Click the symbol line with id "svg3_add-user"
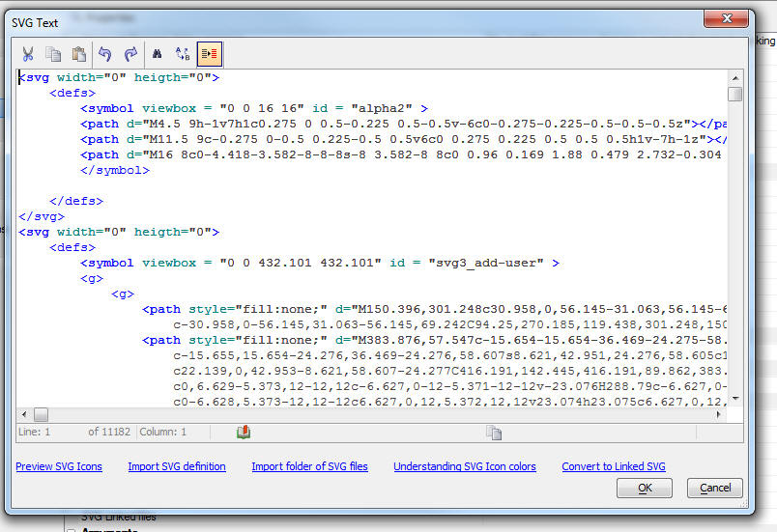Image resolution: width=777 pixels, height=532 pixels. point(320,263)
